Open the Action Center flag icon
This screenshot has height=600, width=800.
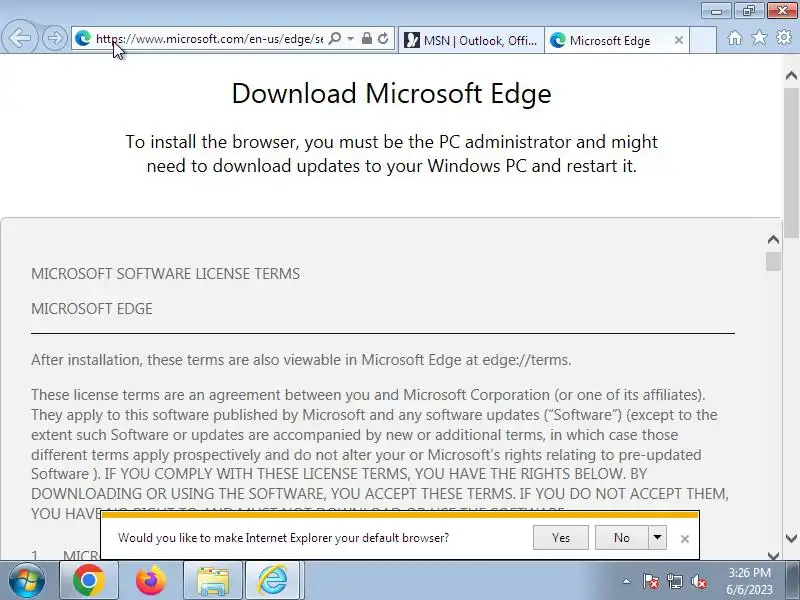[651, 581]
